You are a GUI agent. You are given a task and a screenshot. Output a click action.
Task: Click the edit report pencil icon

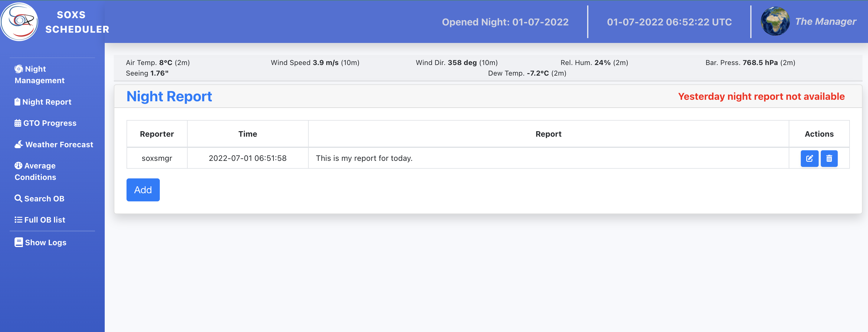[x=809, y=158]
